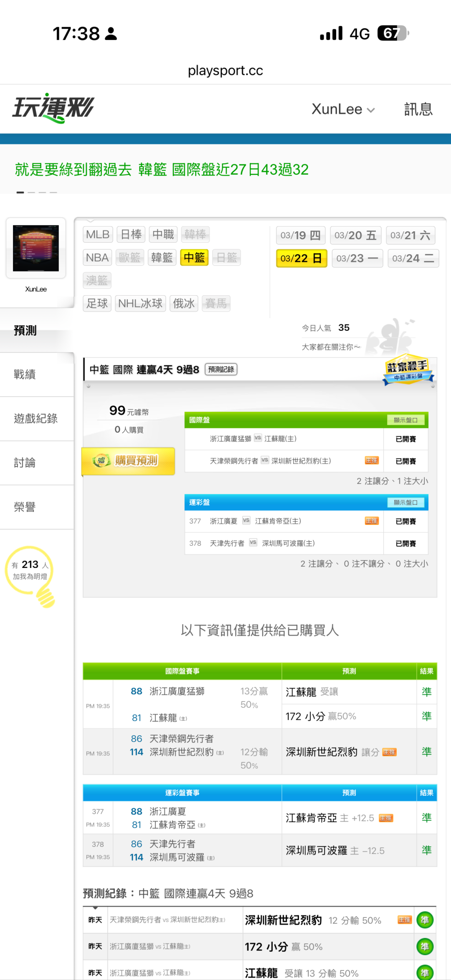Click the 莊家殺手 badge icon
Viewport: 451px width, 980px height.
(408, 370)
